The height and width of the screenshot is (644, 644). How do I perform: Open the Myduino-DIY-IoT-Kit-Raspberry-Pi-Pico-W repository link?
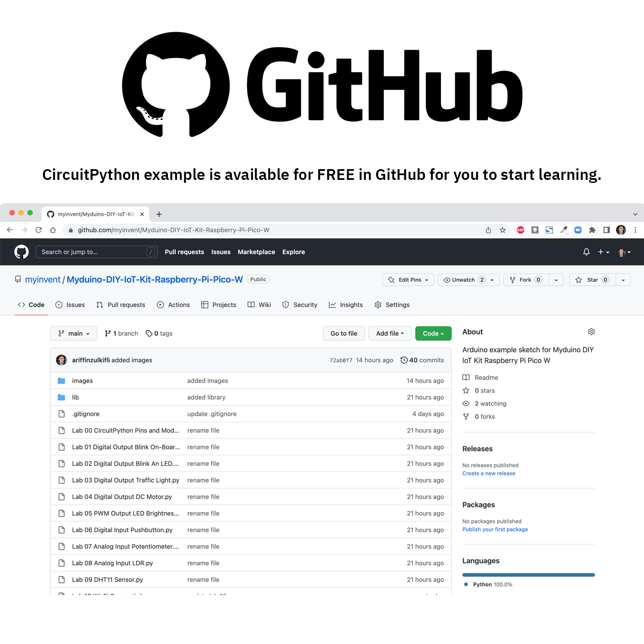[x=155, y=279]
